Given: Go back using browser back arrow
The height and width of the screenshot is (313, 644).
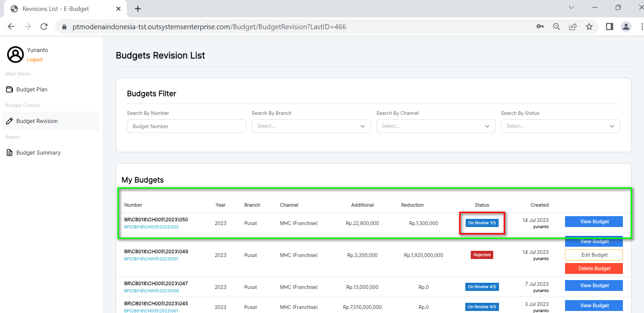Looking at the screenshot, I should [x=11, y=27].
